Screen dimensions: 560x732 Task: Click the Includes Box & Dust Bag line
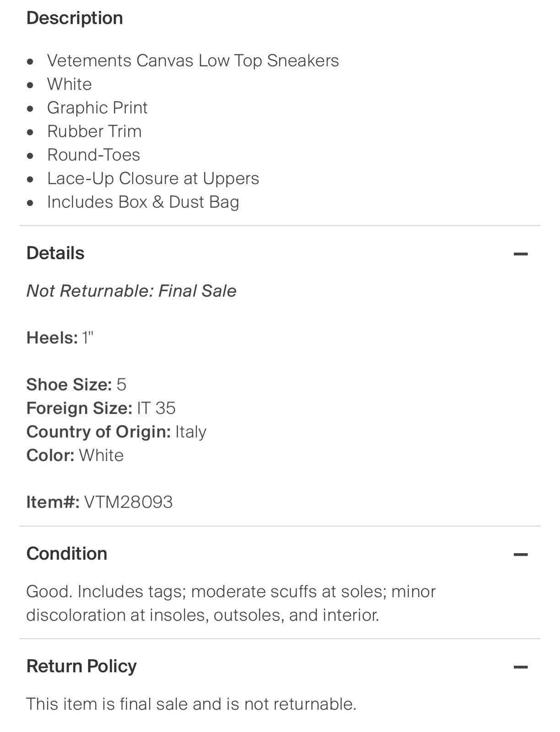pos(143,202)
